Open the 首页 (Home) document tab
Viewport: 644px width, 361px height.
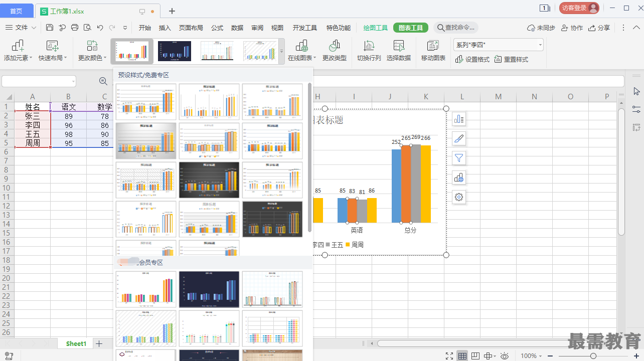click(x=17, y=11)
